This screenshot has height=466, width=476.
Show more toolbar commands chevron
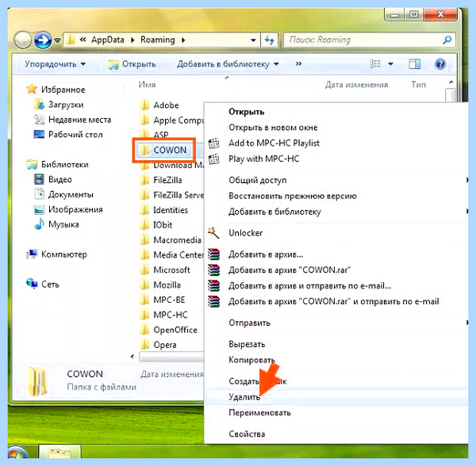point(298,63)
